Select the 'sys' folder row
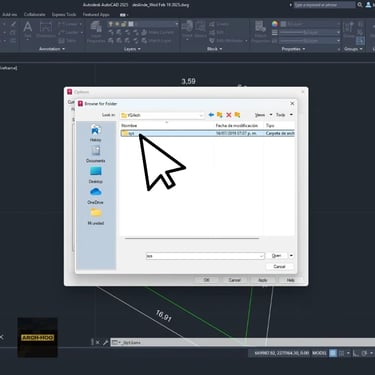 (x=207, y=133)
